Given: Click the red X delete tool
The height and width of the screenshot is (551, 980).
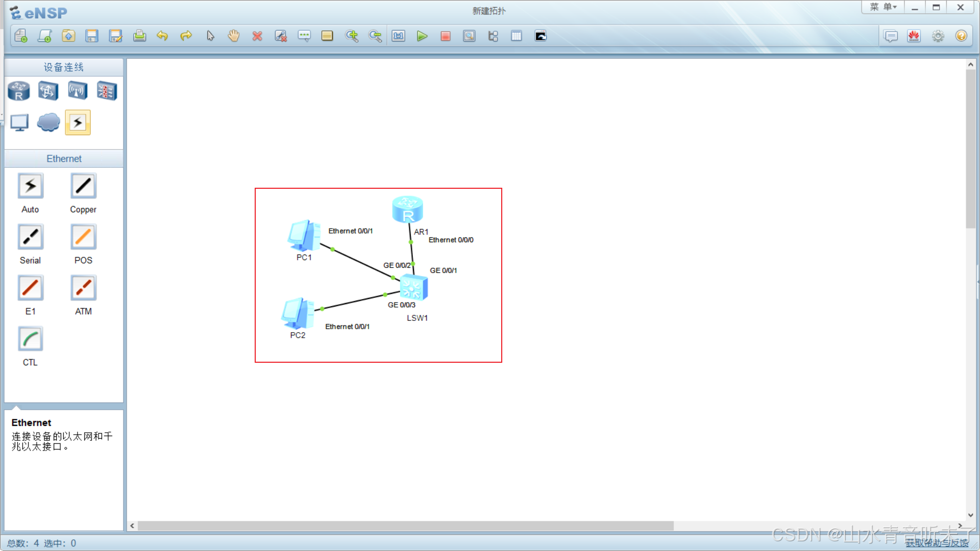Looking at the screenshot, I should [x=257, y=36].
